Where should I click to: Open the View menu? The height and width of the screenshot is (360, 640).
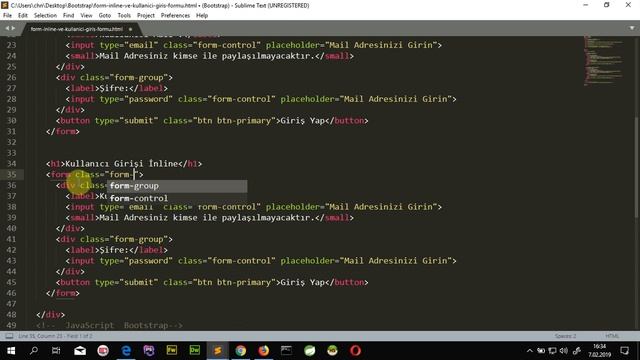(86, 16)
